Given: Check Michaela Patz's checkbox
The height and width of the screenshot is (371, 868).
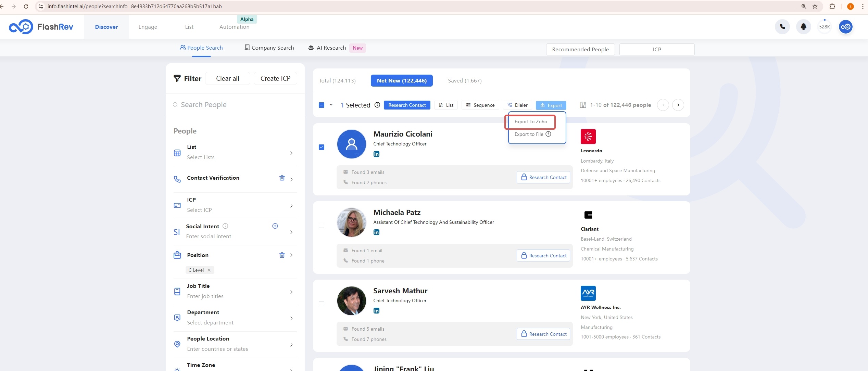Looking at the screenshot, I should coord(322,226).
